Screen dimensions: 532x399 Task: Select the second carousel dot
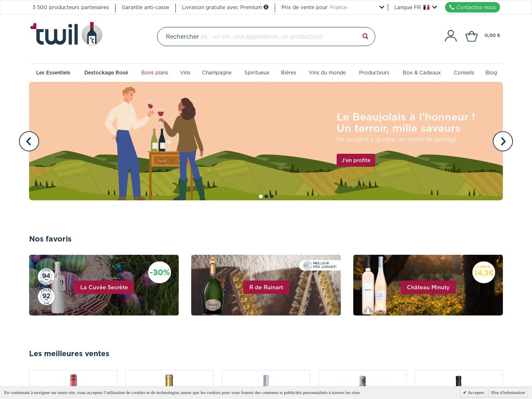click(x=266, y=196)
